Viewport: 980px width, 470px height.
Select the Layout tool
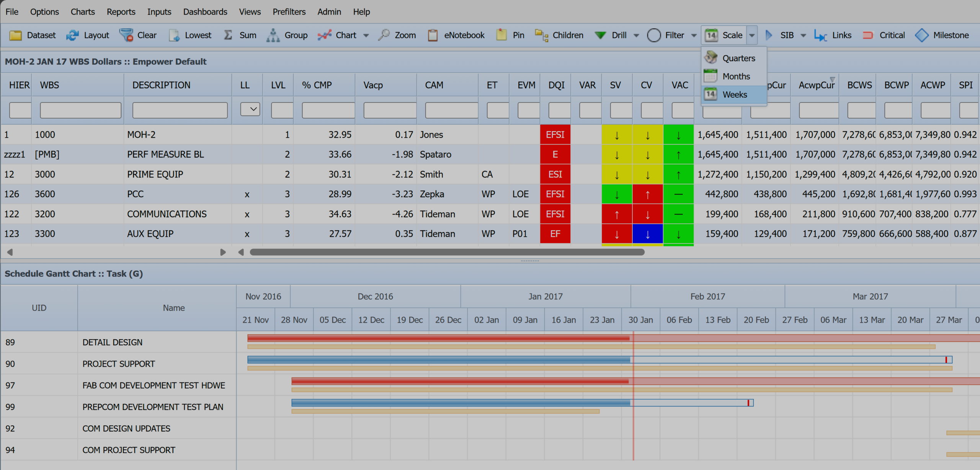(x=88, y=35)
